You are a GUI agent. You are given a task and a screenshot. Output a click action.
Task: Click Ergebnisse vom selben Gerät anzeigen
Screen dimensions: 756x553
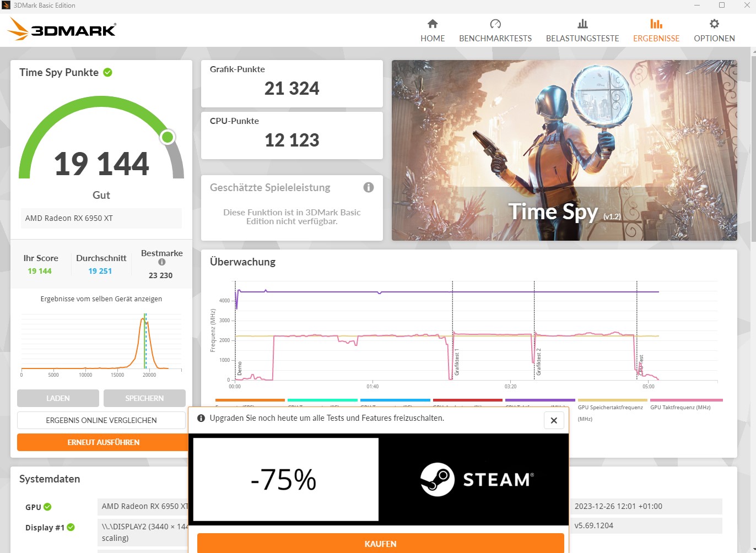(101, 299)
